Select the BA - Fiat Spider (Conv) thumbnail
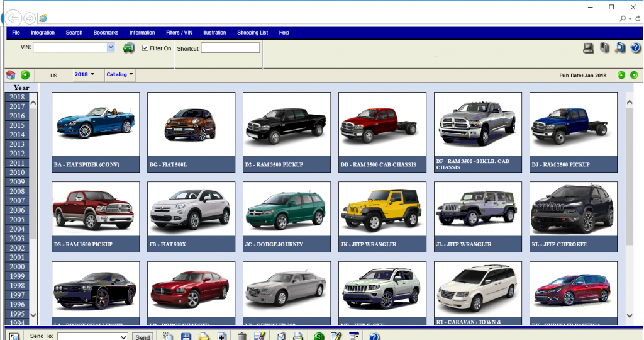Viewport: 644px width, 340px height. (x=96, y=132)
